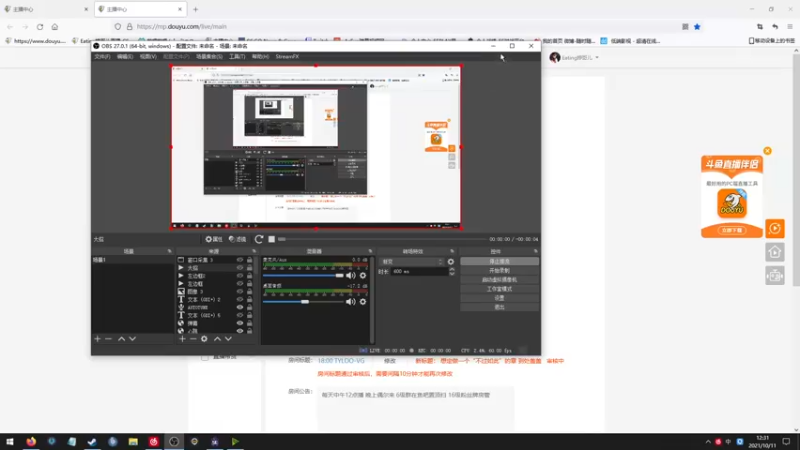The height and width of the screenshot is (450, 800).
Task: Toggle visibility of AUTOTUNE source
Action: tap(240, 307)
